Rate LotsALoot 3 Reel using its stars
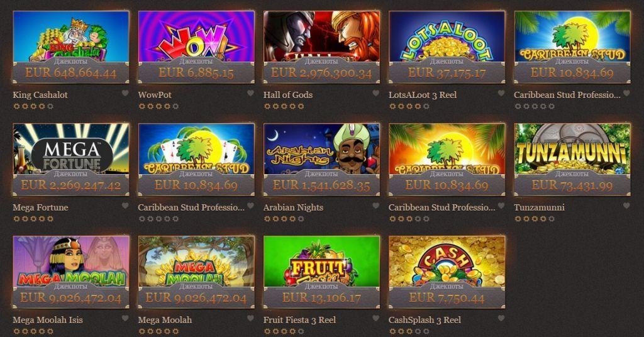 (409, 106)
